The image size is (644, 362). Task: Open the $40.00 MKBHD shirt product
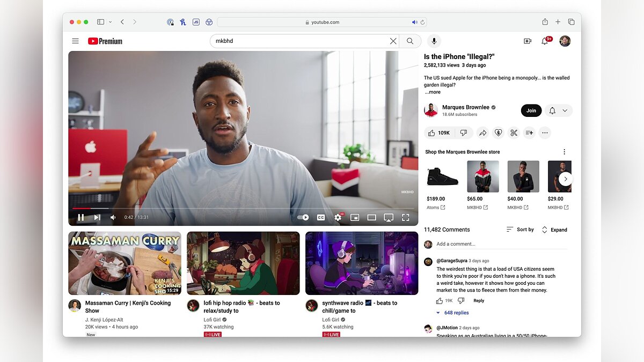click(x=523, y=176)
